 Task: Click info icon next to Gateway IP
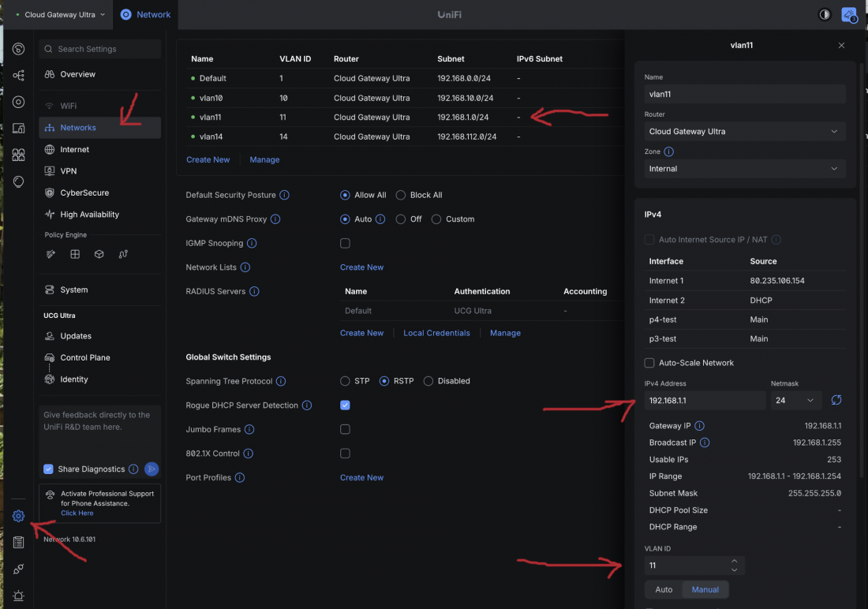699,426
